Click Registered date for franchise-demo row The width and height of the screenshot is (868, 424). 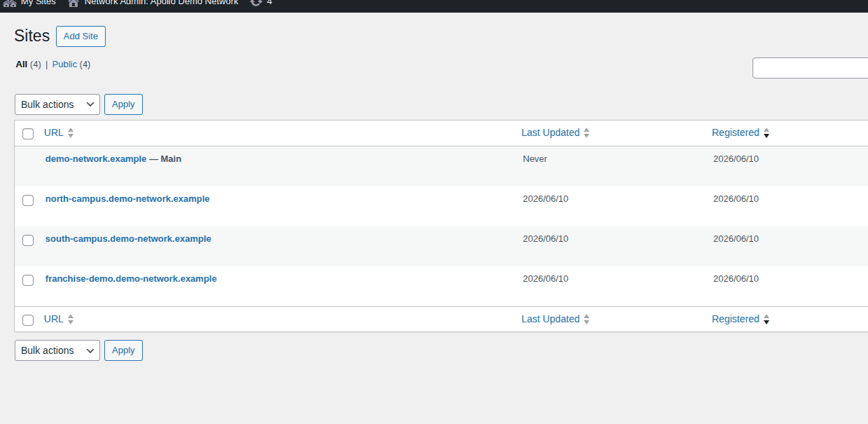tap(736, 279)
